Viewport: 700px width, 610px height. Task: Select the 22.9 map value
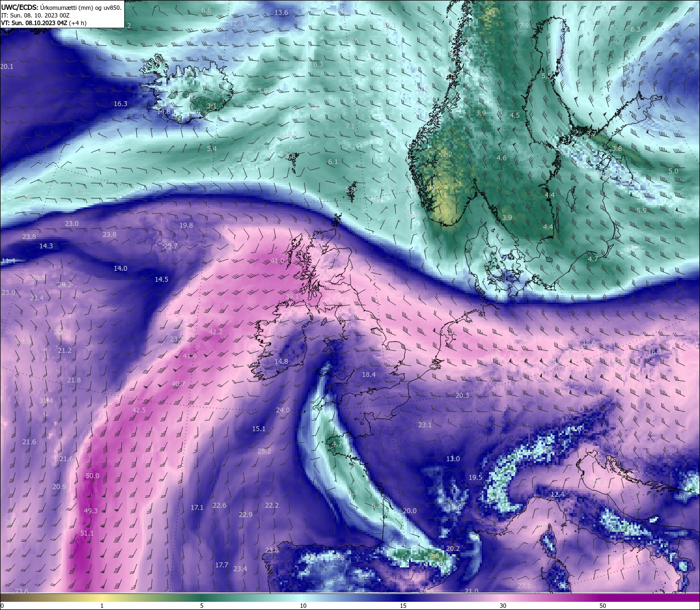click(x=246, y=515)
